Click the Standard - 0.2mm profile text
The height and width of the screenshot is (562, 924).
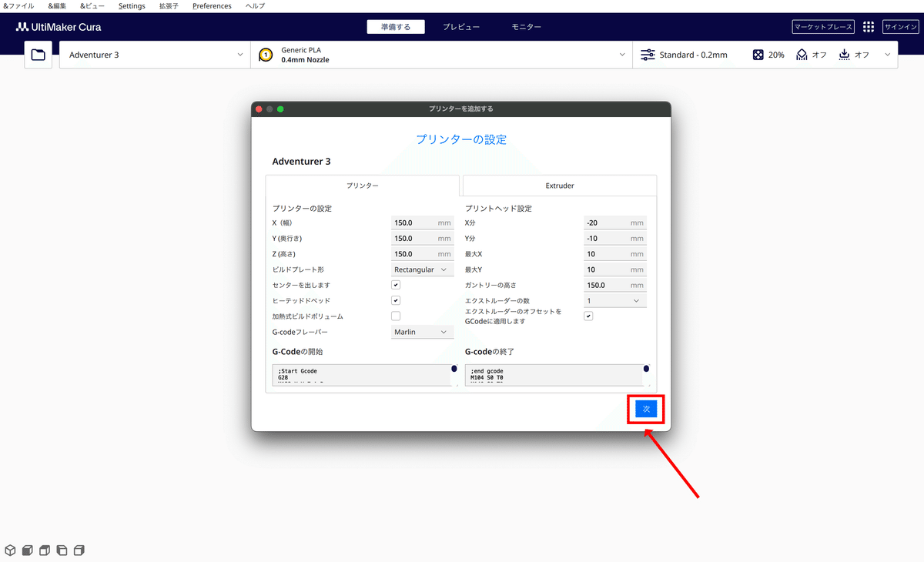[x=693, y=55]
